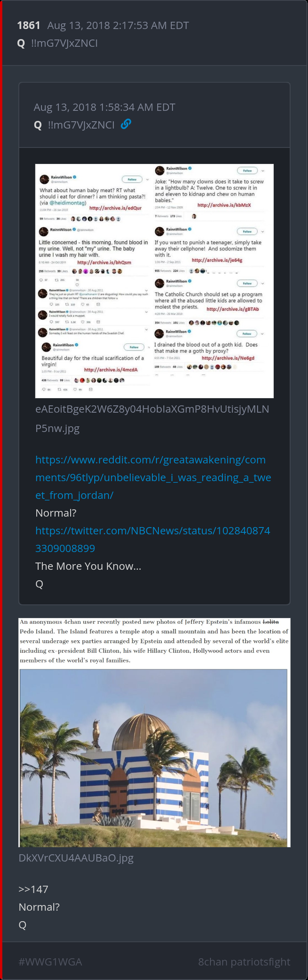Click the >>147 reply reference
This screenshot has height=980, width=308.
33,889
